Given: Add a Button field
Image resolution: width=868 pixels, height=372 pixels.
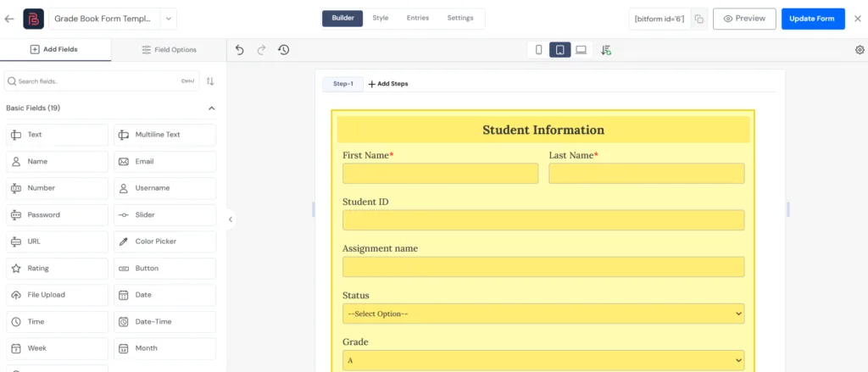Looking at the screenshot, I should coord(165,269).
